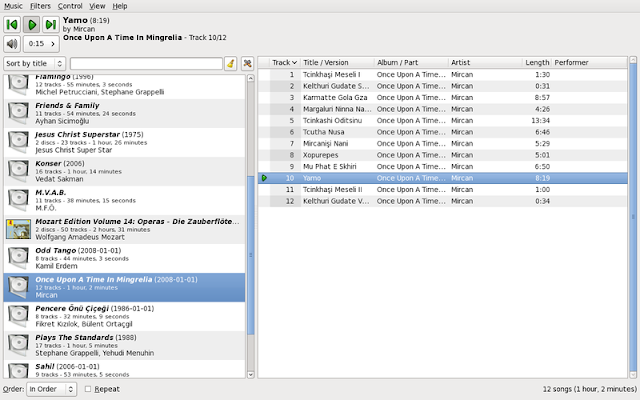The image size is (640, 400).
Task: Click the Length column header
Action: point(537,62)
